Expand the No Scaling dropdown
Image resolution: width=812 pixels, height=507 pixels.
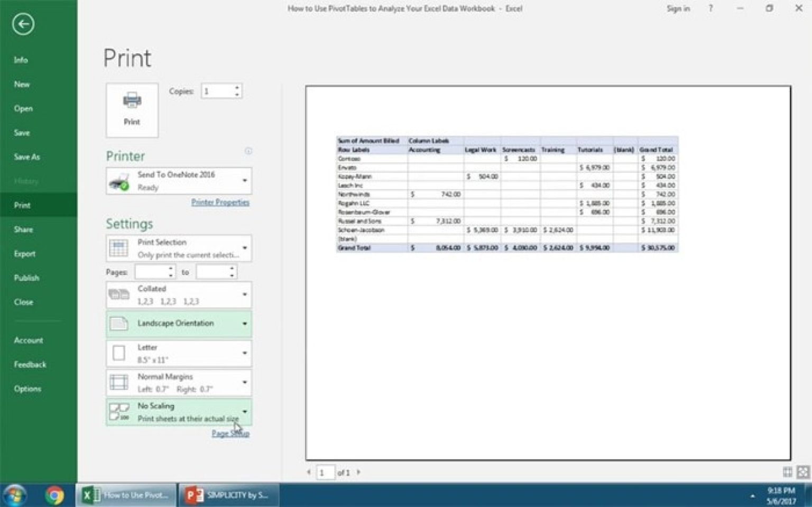coord(244,411)
